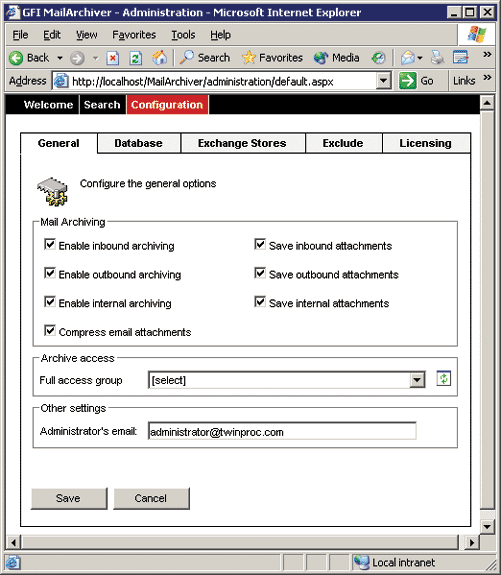Open the Edit menu
Screen dimensions: 501x575
tap(52, 35)
